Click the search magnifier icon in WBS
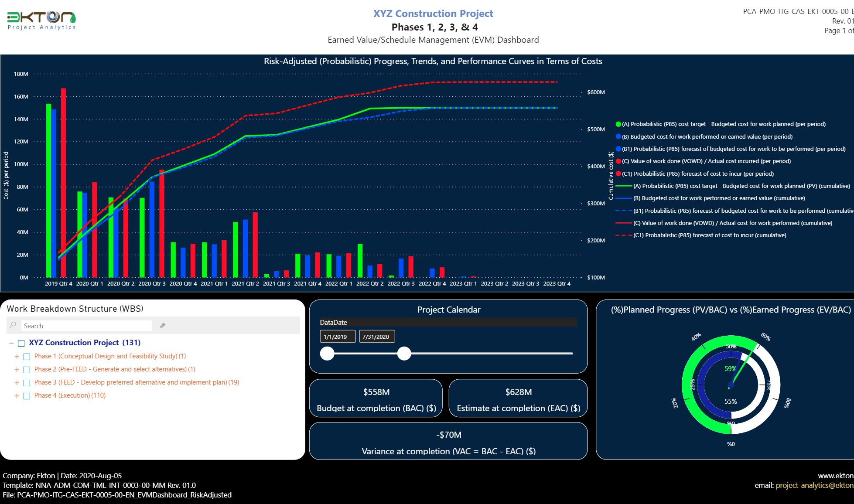 point(13,325)
